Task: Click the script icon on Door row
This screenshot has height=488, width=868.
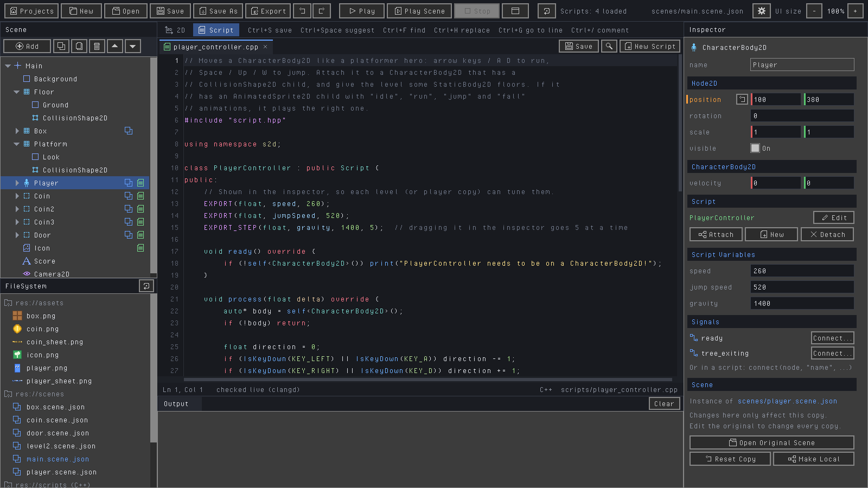Action: coord(141,235)
